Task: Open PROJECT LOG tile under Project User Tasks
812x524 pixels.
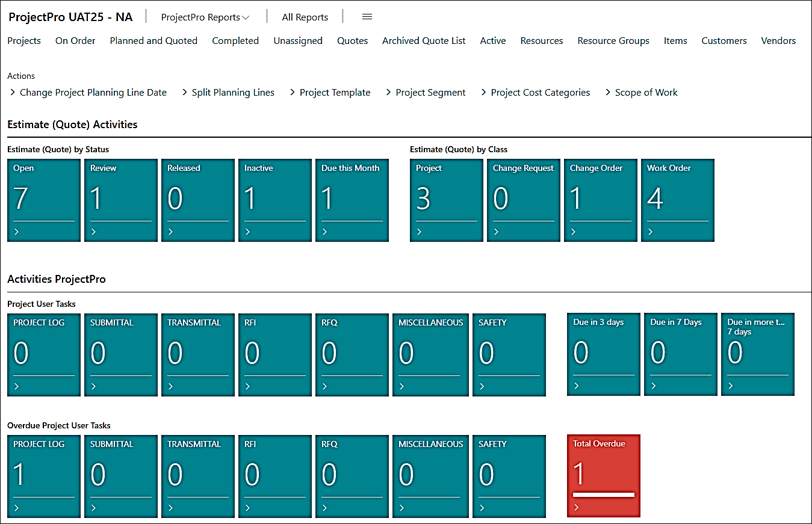Action: 44,355
